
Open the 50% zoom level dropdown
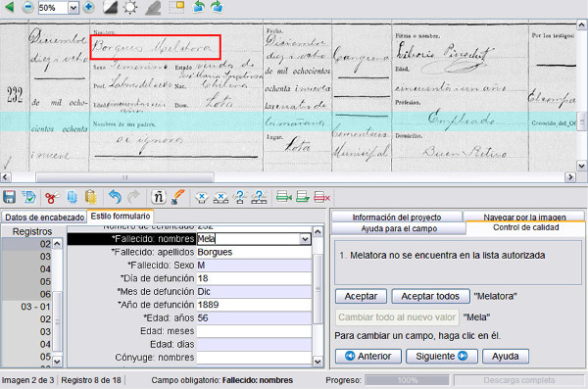click(x=73, y=8)
